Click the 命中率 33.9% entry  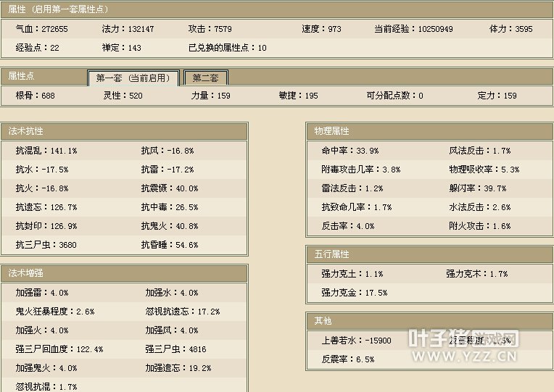click(x=350, y=151)
